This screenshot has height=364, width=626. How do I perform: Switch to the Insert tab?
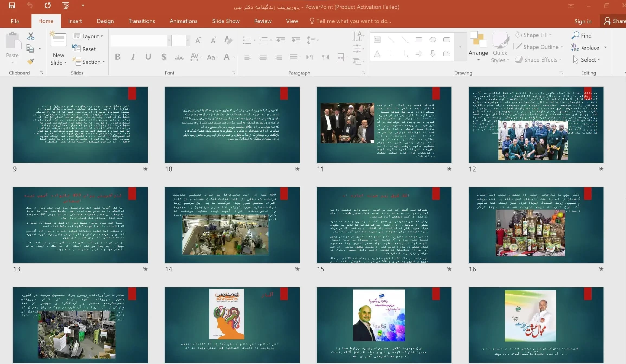click(75, 21)
